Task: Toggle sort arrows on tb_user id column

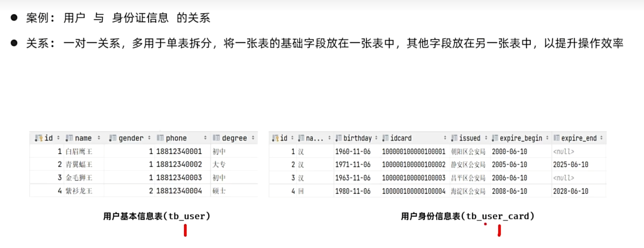Action: click(x=58, y=138)
